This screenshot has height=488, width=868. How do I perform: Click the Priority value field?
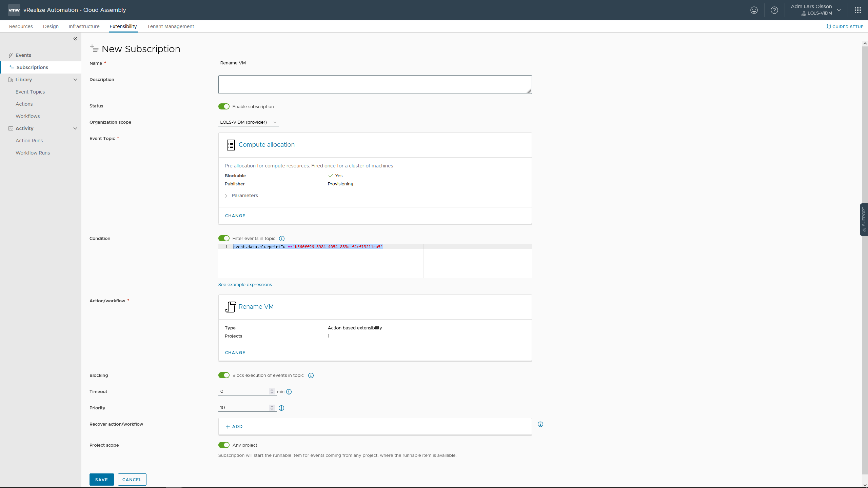point(244,408)
